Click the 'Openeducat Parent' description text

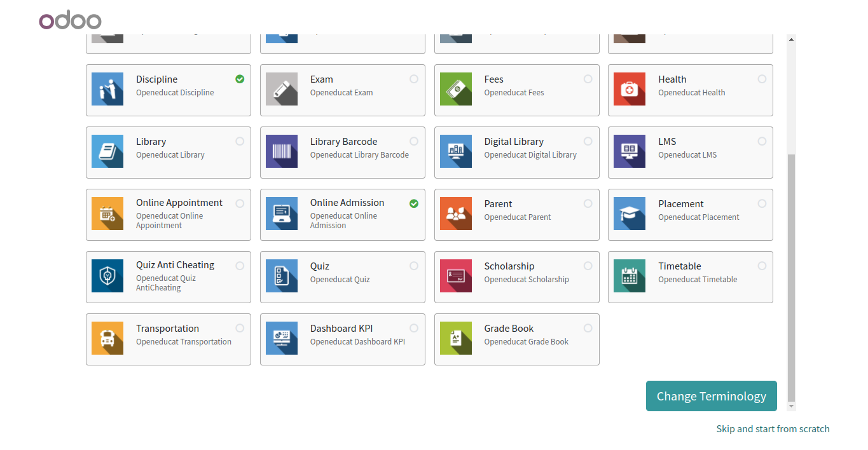tap(518, 217)
